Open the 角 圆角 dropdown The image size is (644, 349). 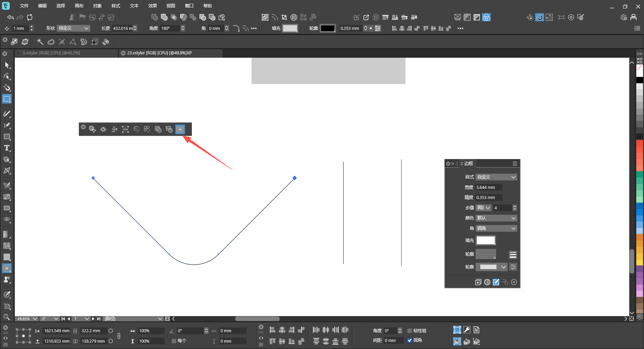496,228
